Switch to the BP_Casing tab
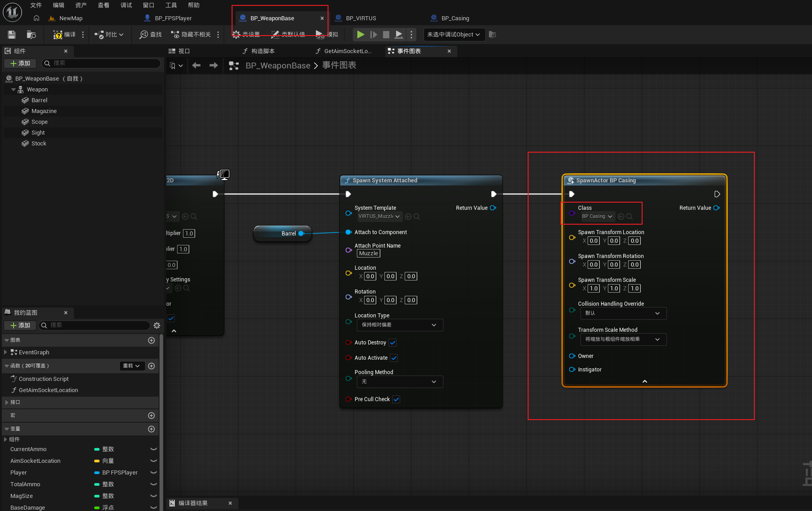The height and width of the screenshot is (511, 812). [x=455, y=18]
